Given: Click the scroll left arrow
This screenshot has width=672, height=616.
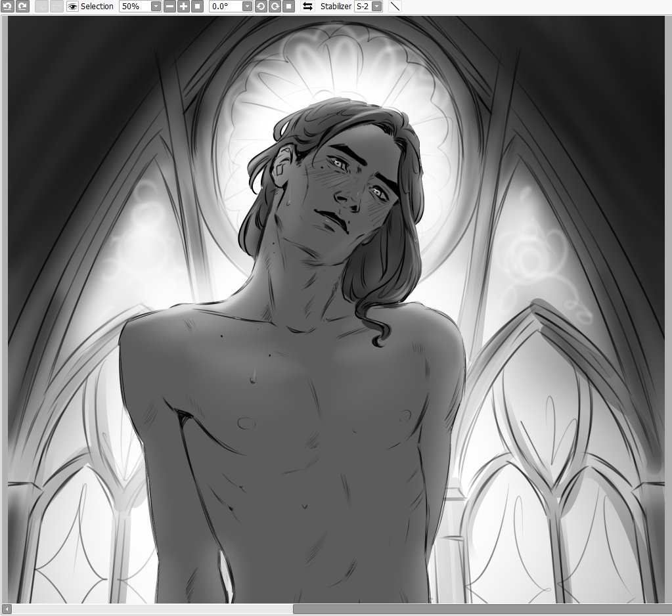Looking at the screenshot, I should (7, 609).
